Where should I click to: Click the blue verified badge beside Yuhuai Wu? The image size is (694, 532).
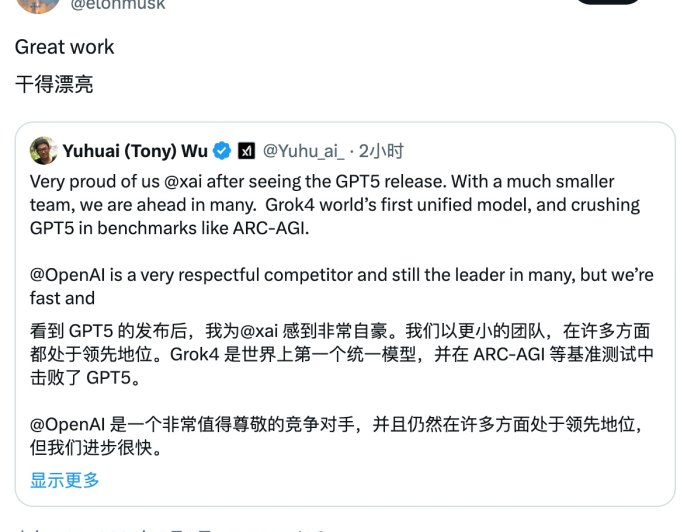pyautogui.click(x=222, y=151)
